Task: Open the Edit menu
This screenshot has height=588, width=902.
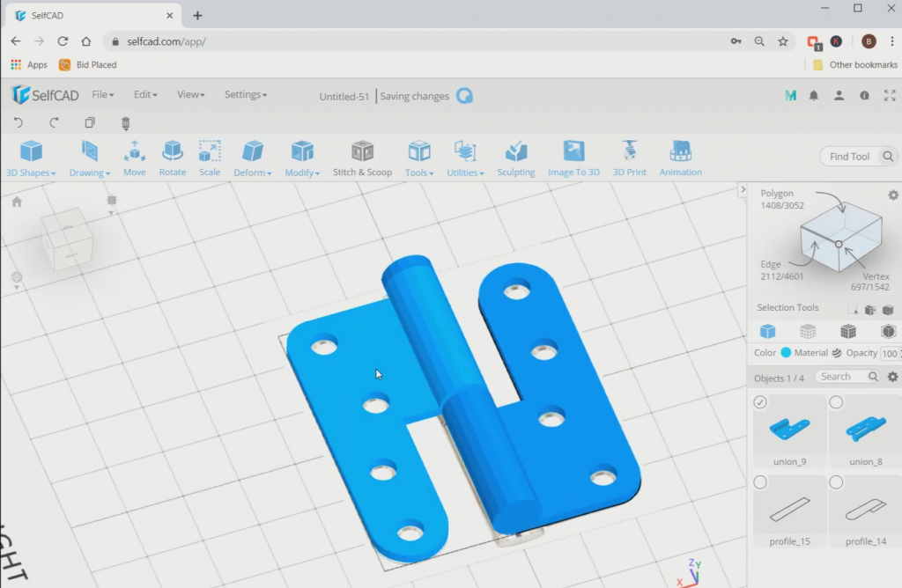Action: tap(145, 94)
